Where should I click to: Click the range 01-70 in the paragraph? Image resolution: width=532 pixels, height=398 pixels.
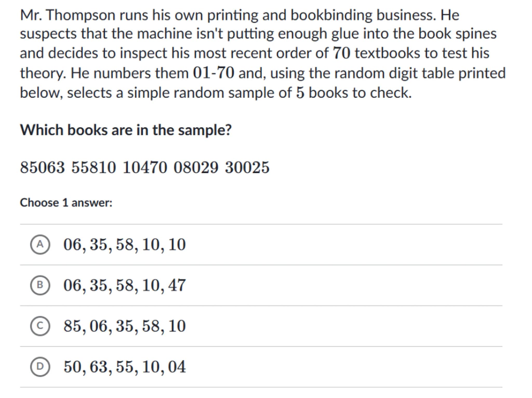coord(213,73)
